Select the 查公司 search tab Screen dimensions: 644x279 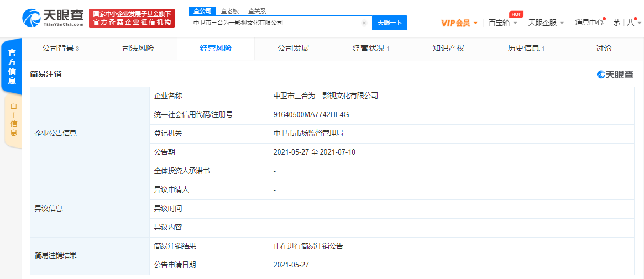(x=202, y=11)
